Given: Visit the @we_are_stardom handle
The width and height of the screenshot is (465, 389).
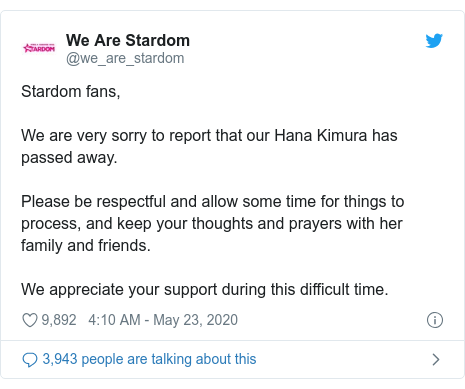Looking at the screenshot, I should 125,58.
